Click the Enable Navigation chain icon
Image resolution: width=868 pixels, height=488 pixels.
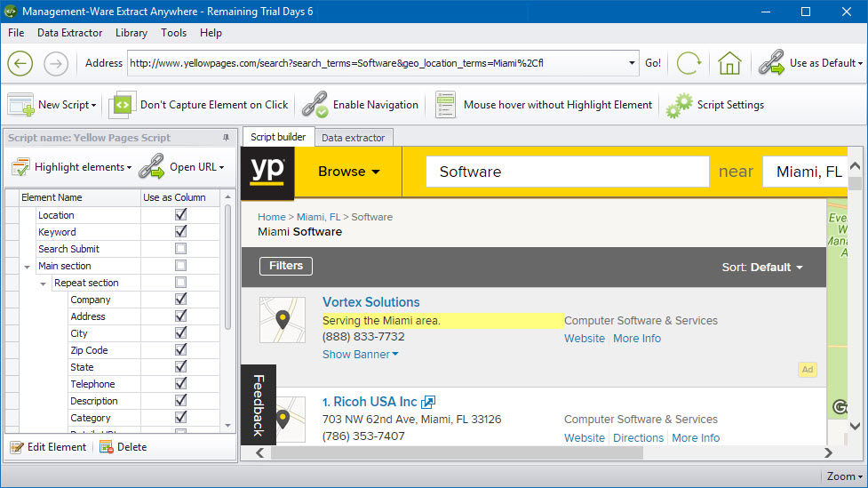(315, 105)
